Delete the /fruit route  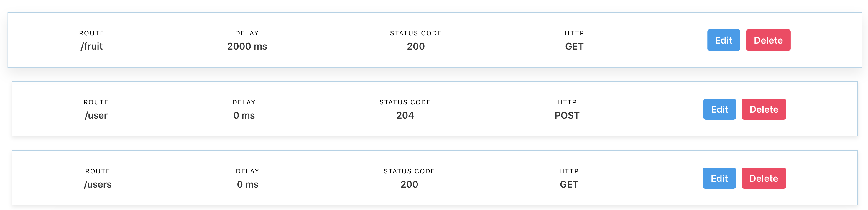[768, 40]
